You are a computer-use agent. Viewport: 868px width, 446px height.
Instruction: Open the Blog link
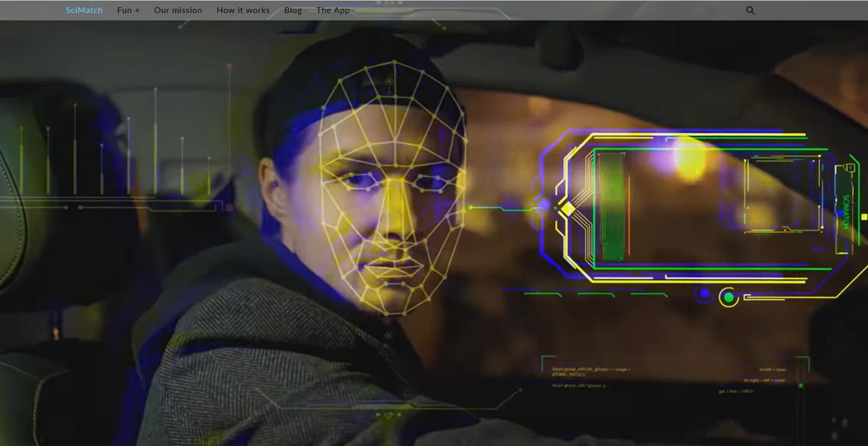(x=293, y=10)
